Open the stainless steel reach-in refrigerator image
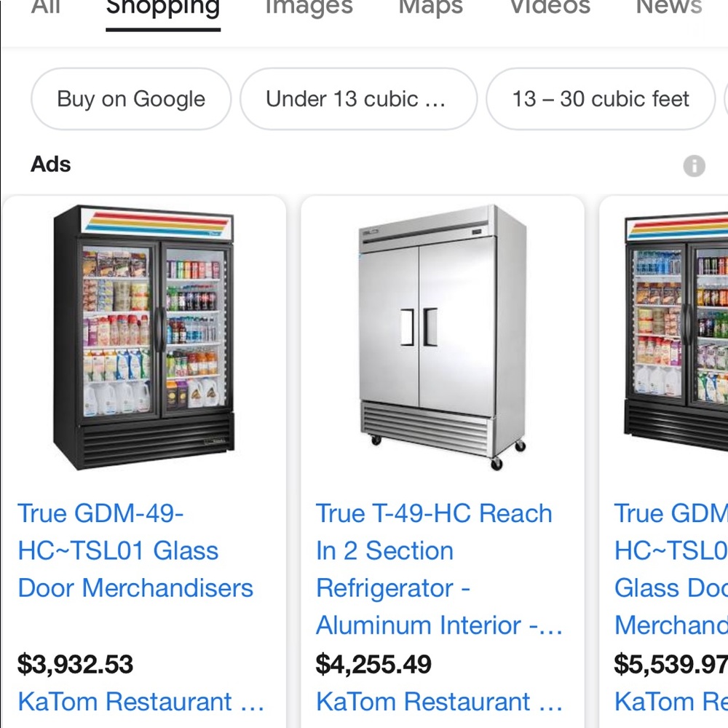The image size is (728, 728). [442, 338]
